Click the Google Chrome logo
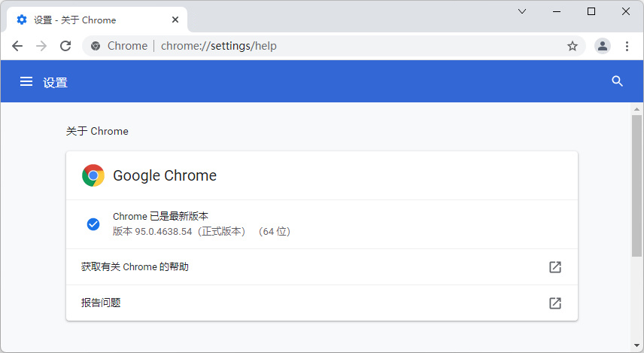This screenshot has width=644, height=353. 93,175
